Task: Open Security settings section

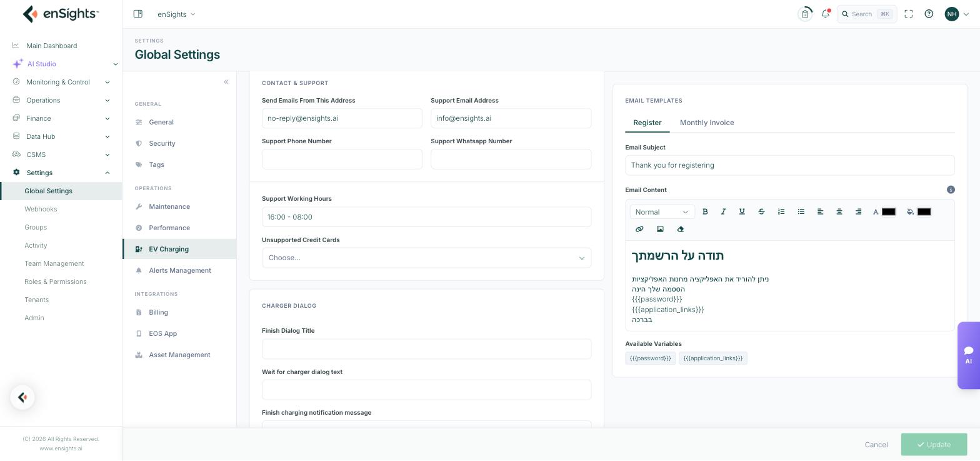Action: tap(179, 143)
